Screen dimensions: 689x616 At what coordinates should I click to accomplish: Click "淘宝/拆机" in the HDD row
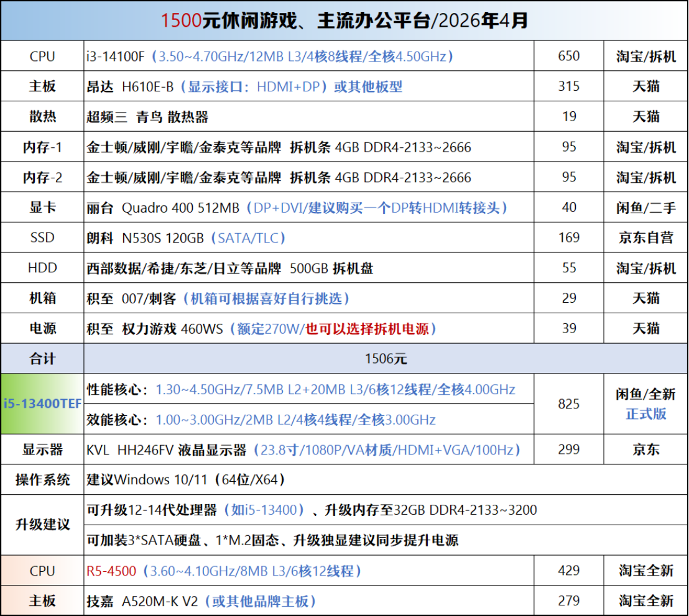[x=646, y=268]
